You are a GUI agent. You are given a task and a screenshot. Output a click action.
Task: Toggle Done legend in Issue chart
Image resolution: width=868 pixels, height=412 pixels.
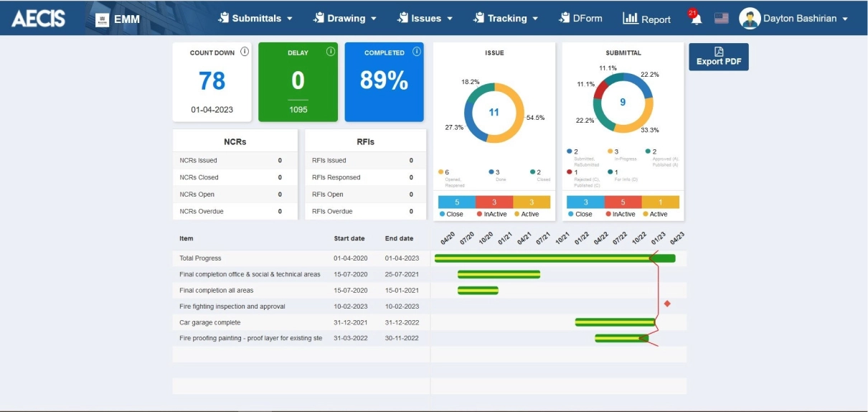pyautogui.click(x=497, y=174)
